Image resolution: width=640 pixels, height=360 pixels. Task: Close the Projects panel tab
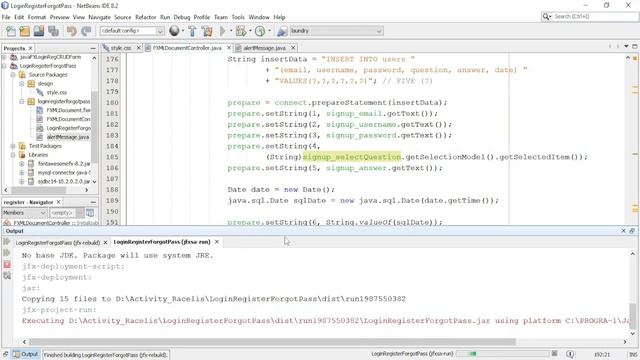point(30,48)
